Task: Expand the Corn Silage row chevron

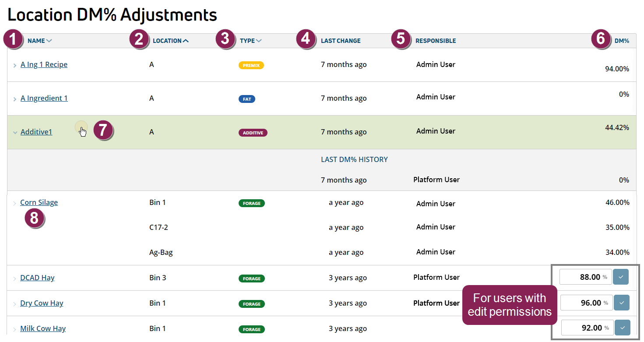Action: pos(14,203)
